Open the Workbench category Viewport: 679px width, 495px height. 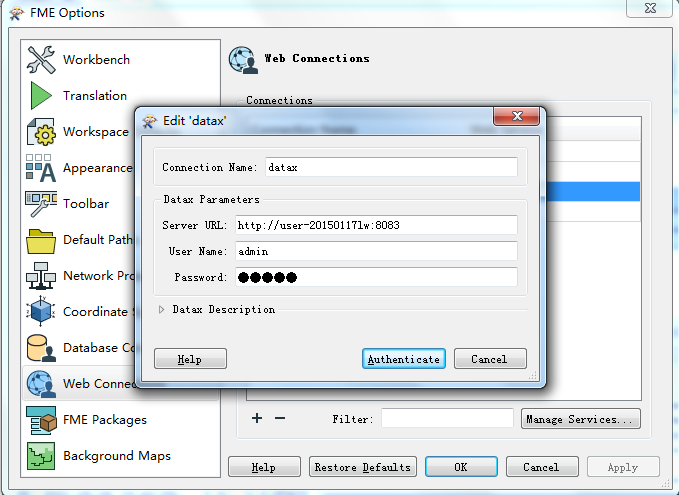pyautogui.click(x=96, y=59)
